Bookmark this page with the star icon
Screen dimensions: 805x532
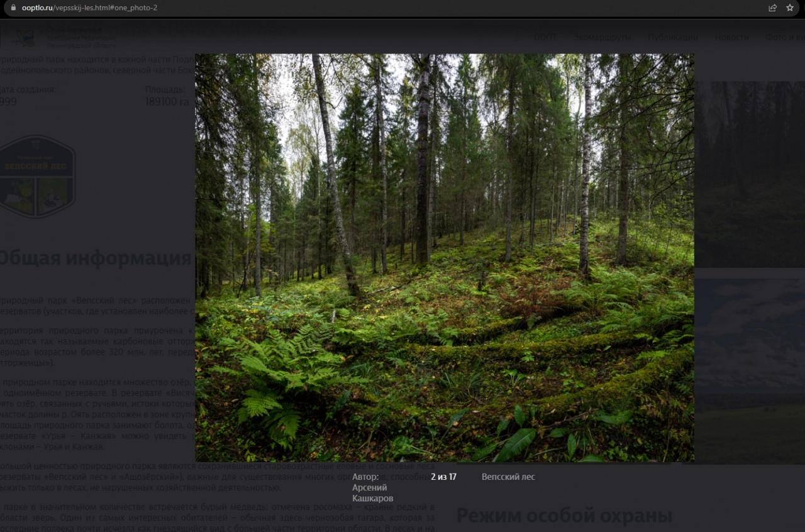coord(790,8)
